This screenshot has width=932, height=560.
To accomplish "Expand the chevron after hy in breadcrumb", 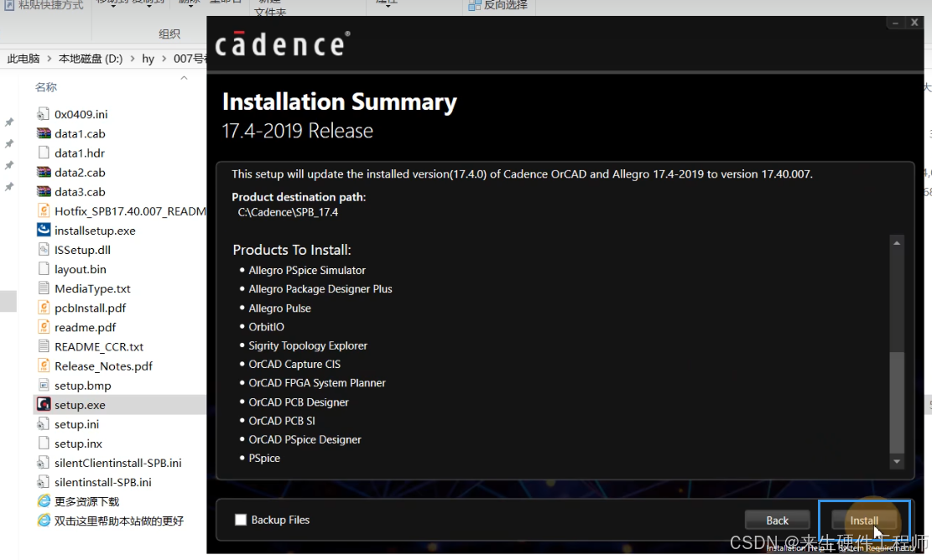I will [x=164, y=59].
